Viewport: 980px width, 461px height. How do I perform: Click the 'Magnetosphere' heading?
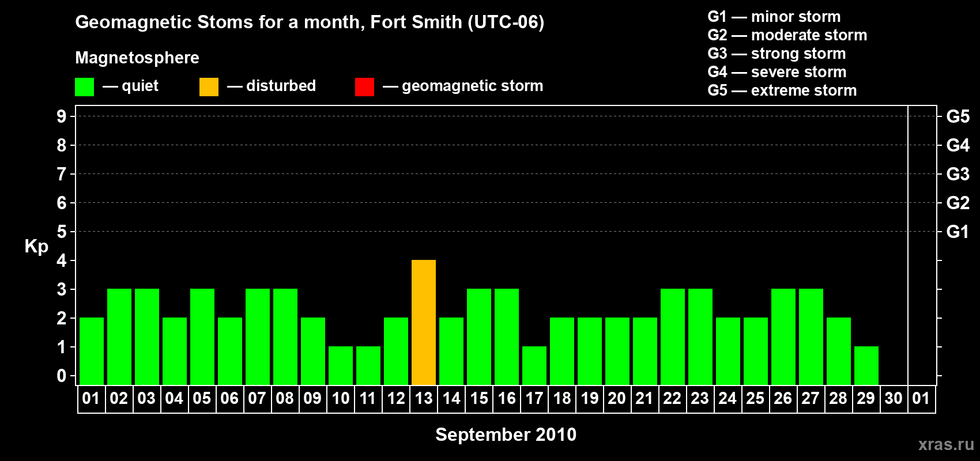[x=137, y=58]
